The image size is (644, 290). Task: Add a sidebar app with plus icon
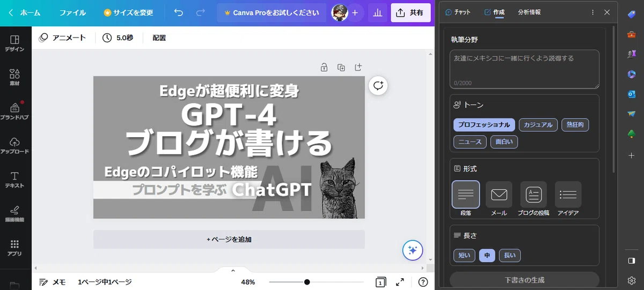(x=632, y=155)
